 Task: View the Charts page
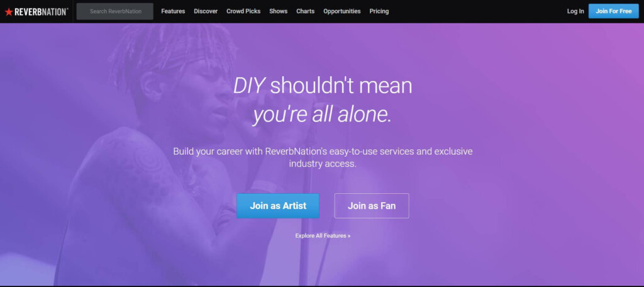click(306, 11)
